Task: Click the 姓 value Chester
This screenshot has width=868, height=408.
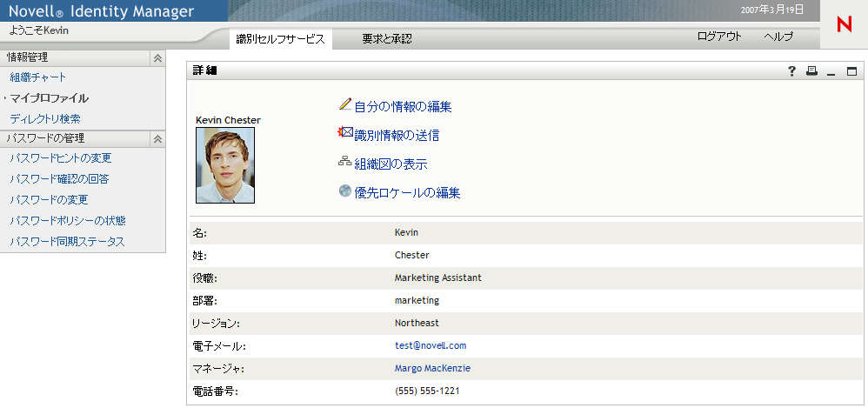Action: (x=412, y=255)
